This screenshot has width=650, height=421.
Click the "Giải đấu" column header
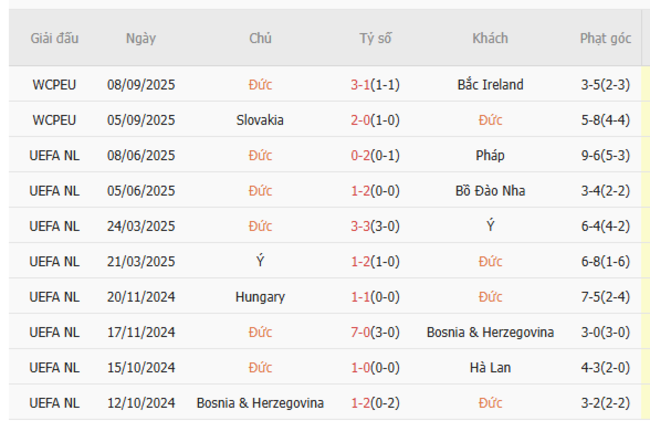click(x=54, y=38)
